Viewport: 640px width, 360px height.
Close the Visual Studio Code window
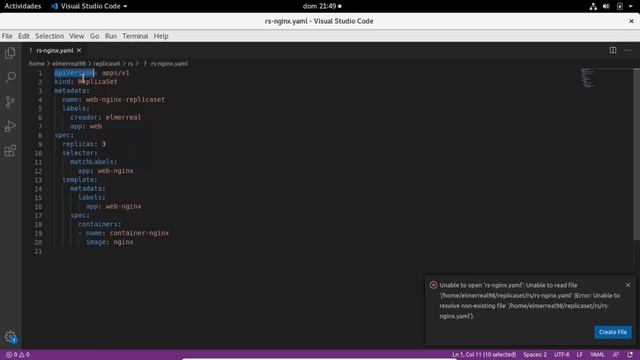tap(631, 21)
